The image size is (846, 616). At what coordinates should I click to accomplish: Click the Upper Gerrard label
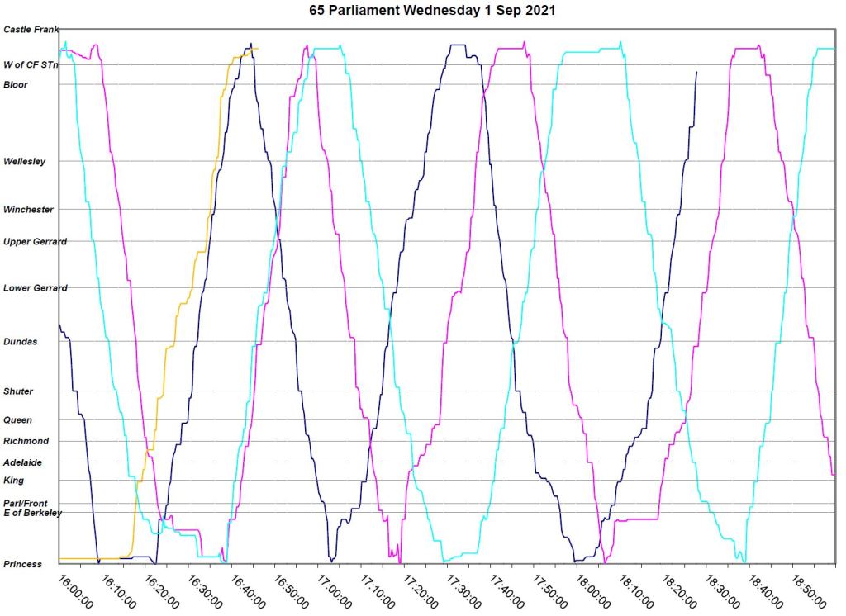tap(36, 242)
